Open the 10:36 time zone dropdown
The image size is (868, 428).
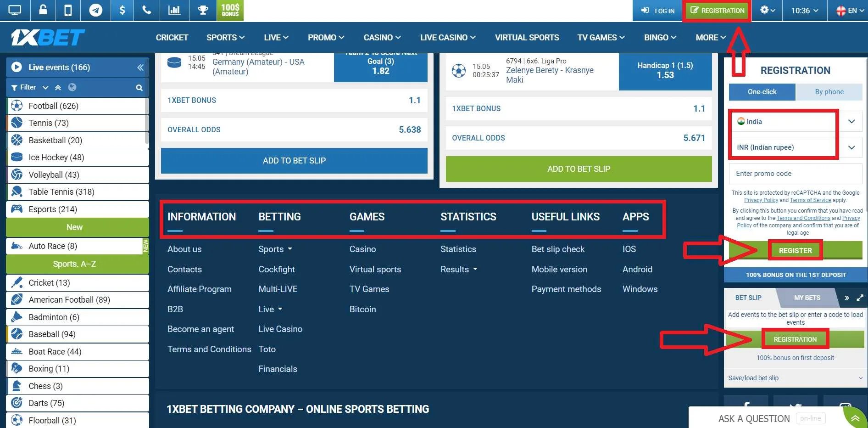pos(805,11)
